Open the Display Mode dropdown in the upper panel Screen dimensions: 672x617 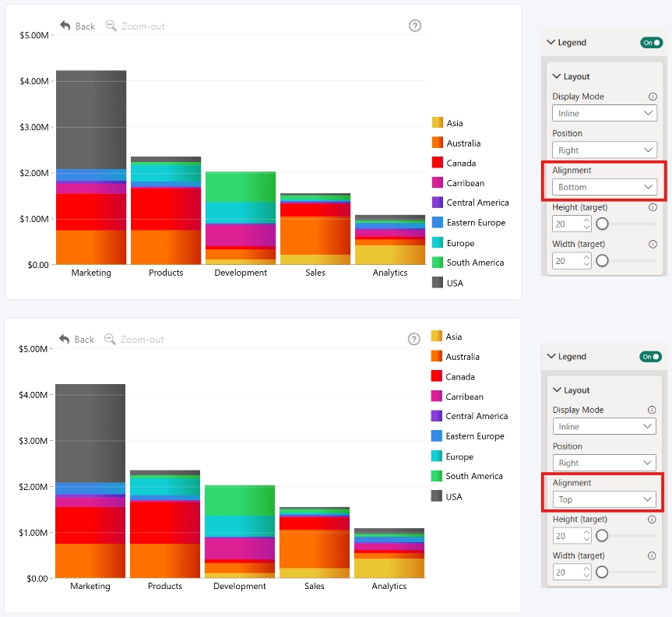pos(604,113)
